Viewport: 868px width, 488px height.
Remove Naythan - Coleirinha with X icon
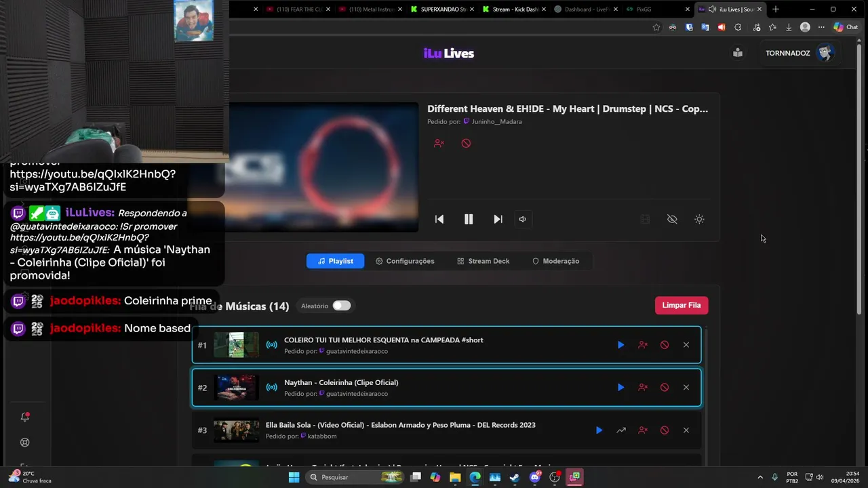[686, 388]
